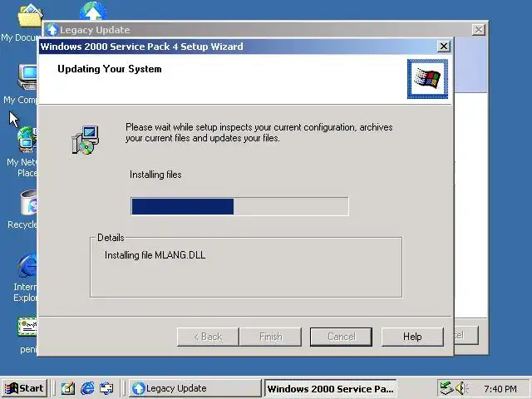Click Windows 2000 Service Pack taskbar button

tap(331, 388)
